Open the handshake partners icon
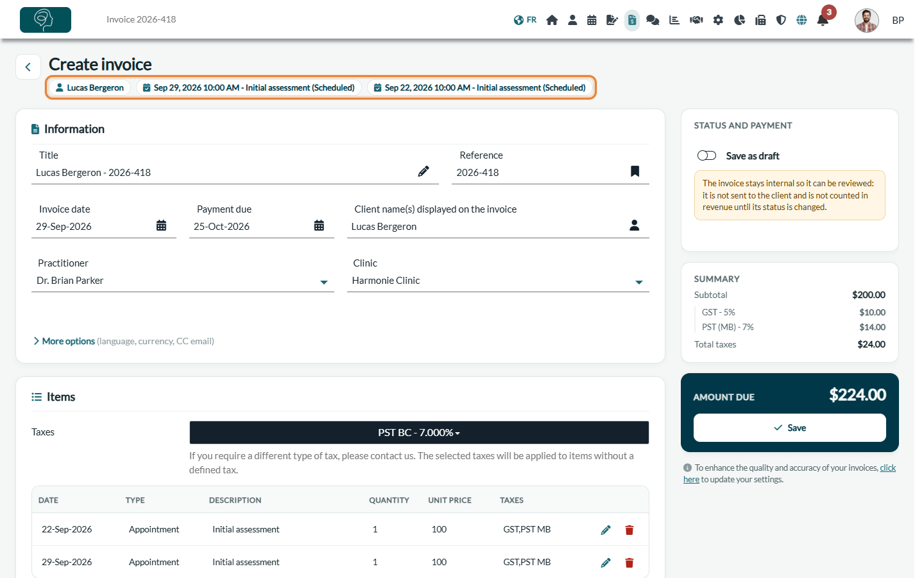Image resolution: width=924 pixels, height=578 pixels. [696, 20]
